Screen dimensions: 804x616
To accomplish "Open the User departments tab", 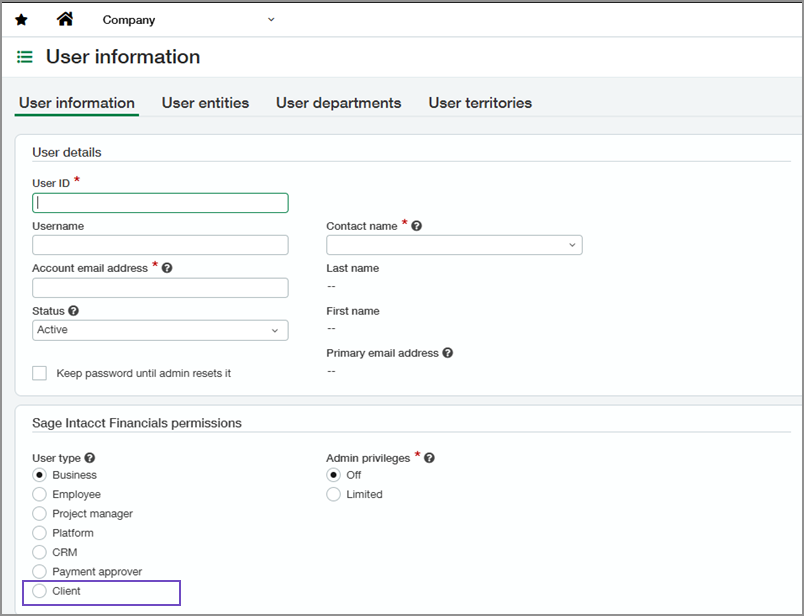I will point(338,103).
